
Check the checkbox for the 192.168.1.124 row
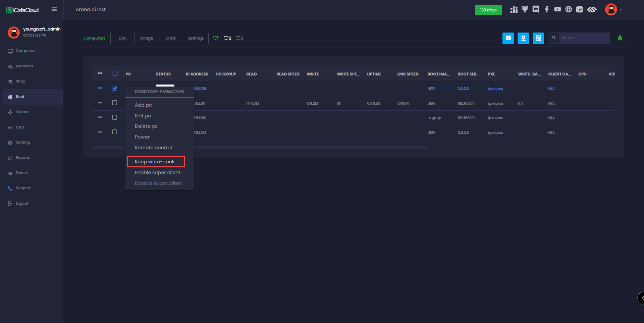click(115, 132)
